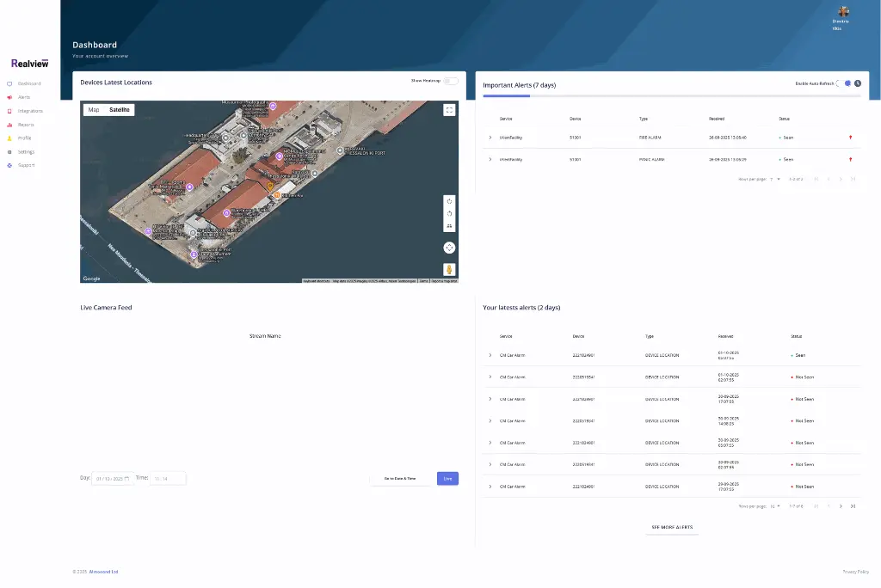Click the blue Live button
Screen dimensions: 881x588
point(447,479)
